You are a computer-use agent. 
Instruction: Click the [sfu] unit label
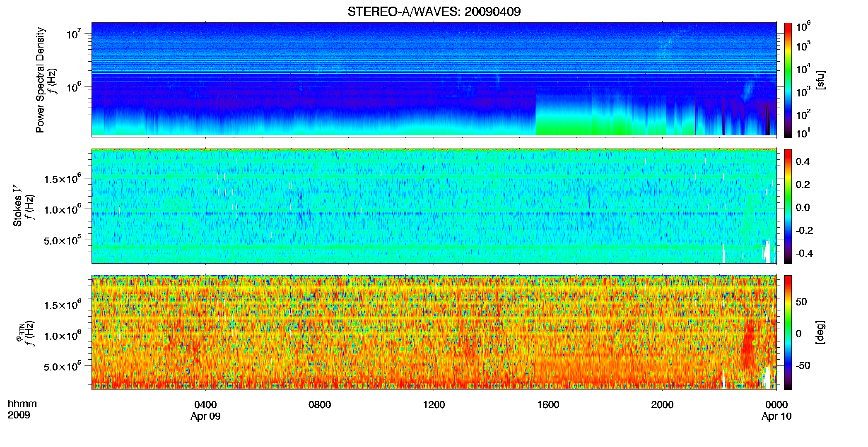(x=820, y=80)
